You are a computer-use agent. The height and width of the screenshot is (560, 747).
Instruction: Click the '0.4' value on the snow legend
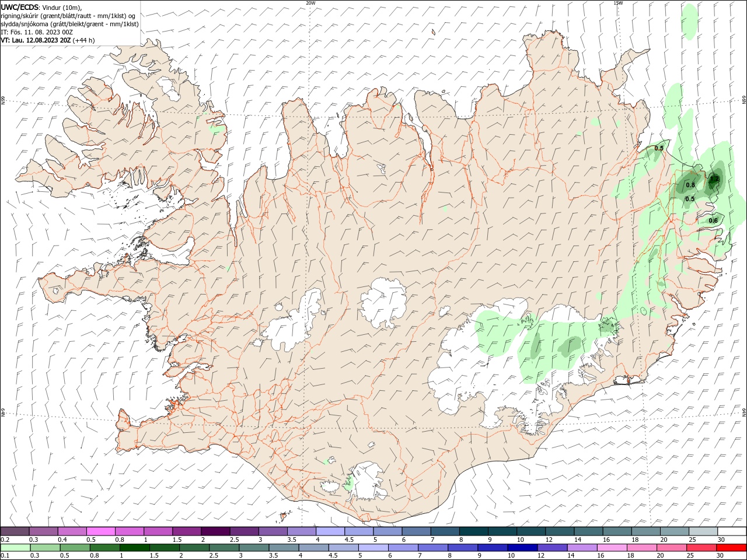coord(62,540)
